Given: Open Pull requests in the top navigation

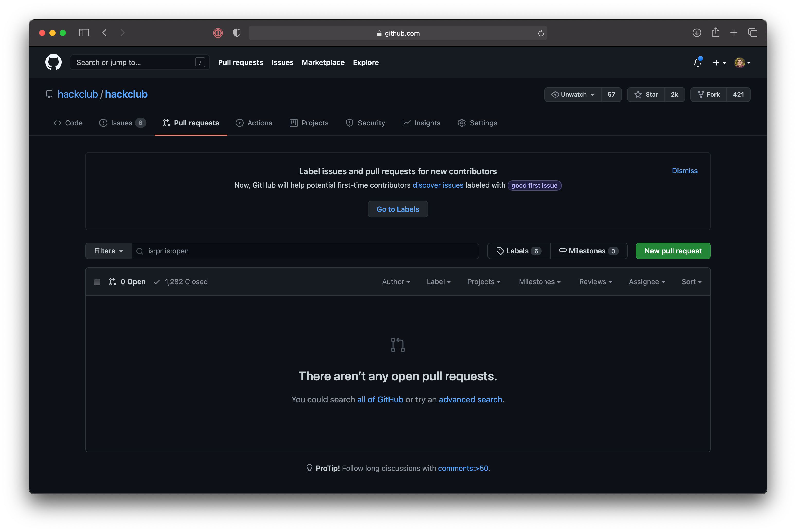Looking at the screenshot, I should click(x=240, y=62).
